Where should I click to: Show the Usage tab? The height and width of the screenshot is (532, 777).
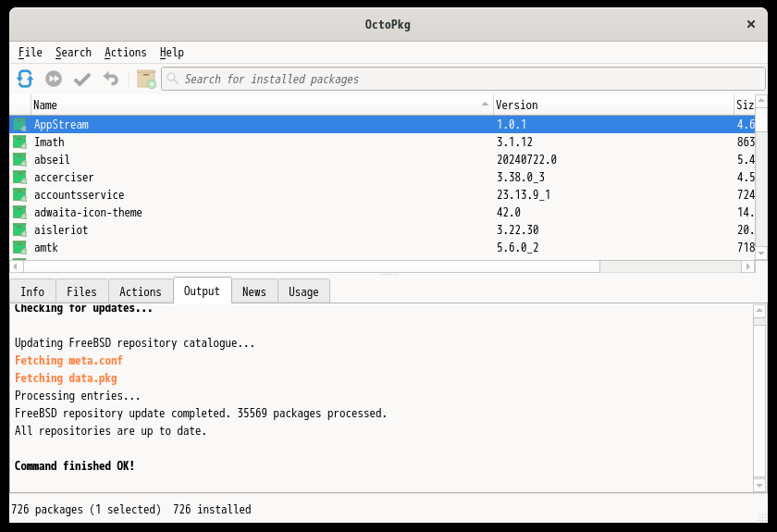tap(303, 291)
